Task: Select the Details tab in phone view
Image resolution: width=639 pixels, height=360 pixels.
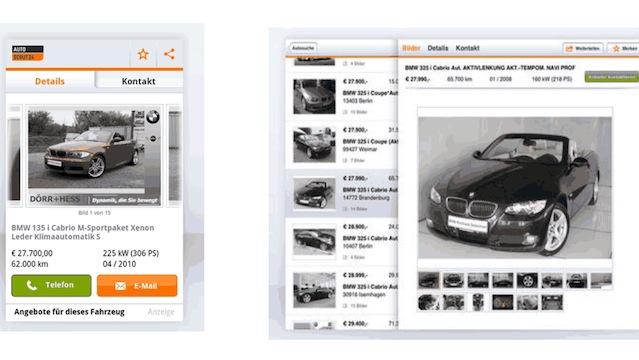Action: (50, 81)
